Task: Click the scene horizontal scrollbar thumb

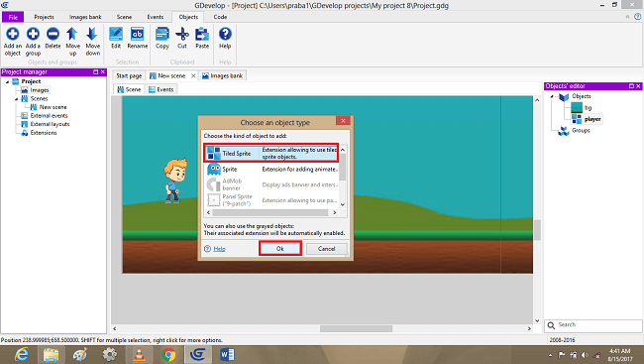Action: [356, 328]
